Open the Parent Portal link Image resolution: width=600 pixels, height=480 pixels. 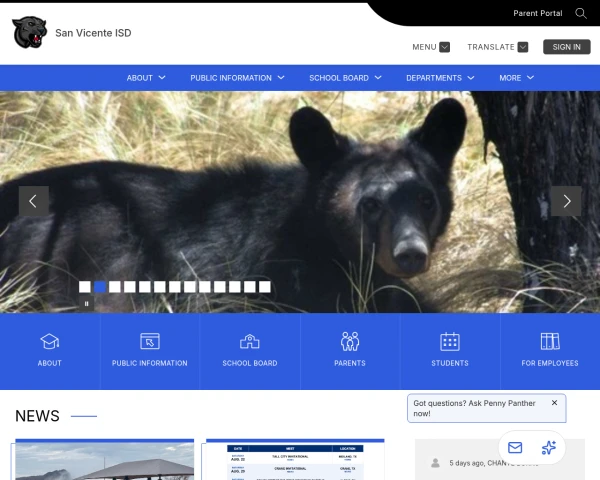coord(538,13)
